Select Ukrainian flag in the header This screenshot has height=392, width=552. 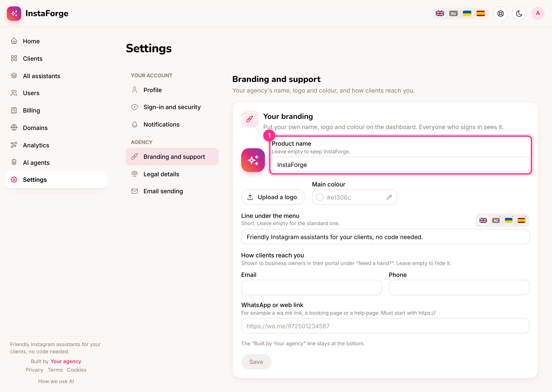(467, 14)
